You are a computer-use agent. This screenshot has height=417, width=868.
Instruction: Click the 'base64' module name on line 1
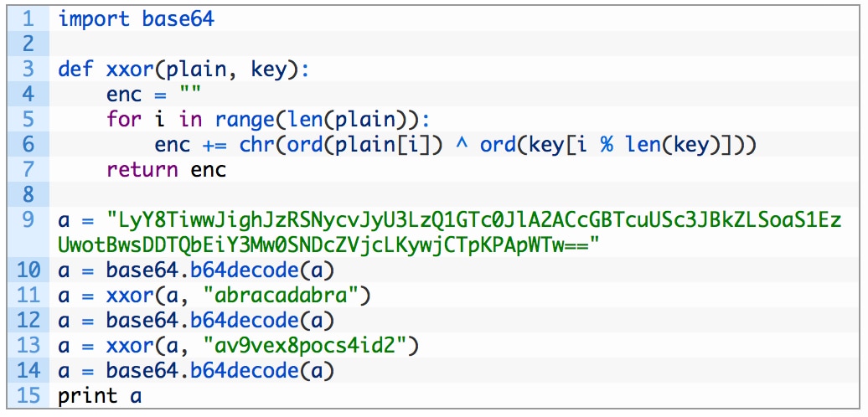coord(178,19)
